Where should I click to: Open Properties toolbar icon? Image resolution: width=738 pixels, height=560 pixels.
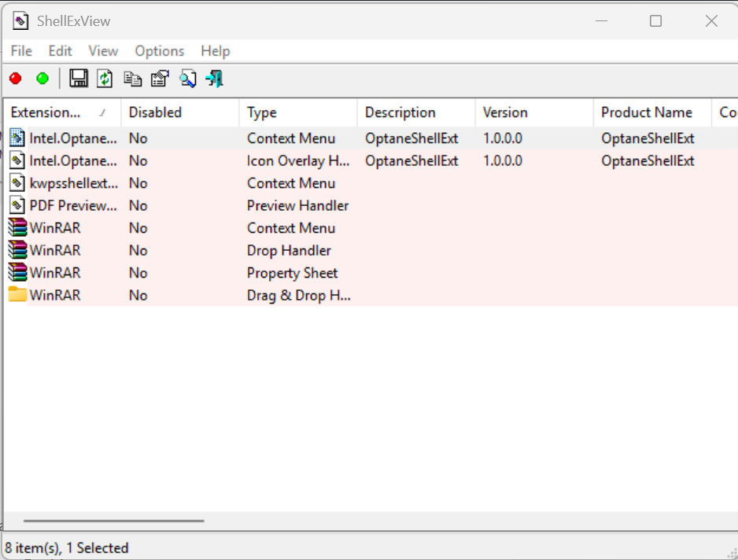click(160, 78)
